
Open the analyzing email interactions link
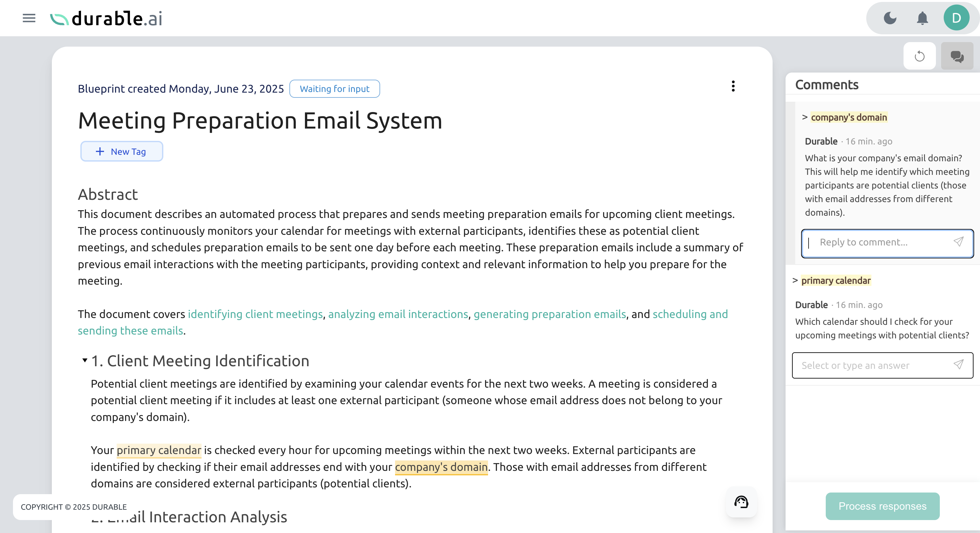tap(398, 314)
